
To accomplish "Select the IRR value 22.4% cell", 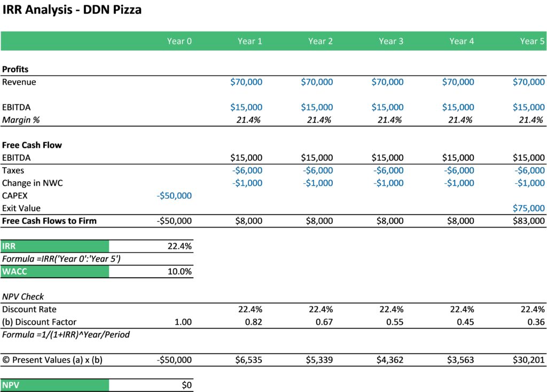I will tap(179, 246).
